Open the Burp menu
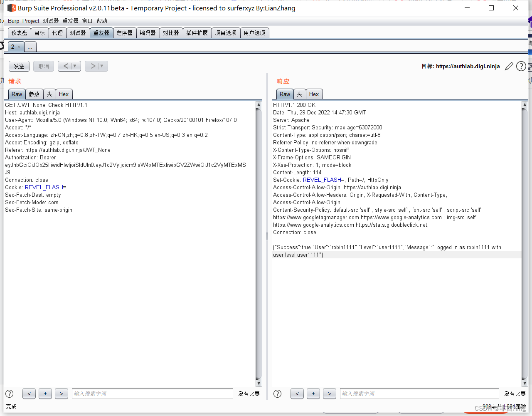532x416 pixels. point(13,21)
